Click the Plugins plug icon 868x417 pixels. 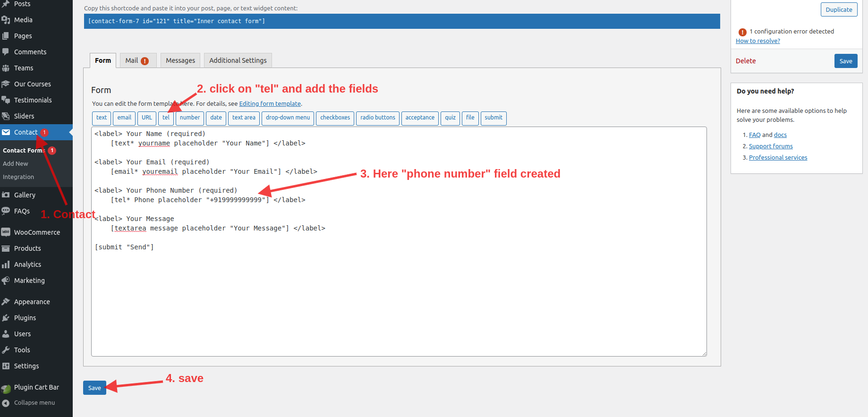6,318
